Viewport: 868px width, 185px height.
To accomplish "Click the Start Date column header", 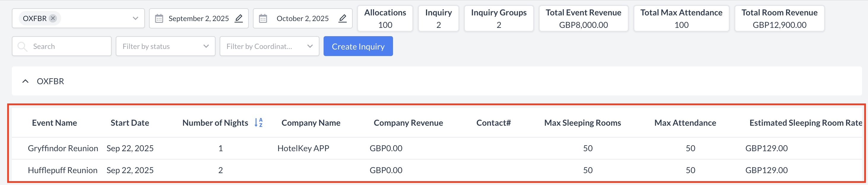I will (130, 123).
